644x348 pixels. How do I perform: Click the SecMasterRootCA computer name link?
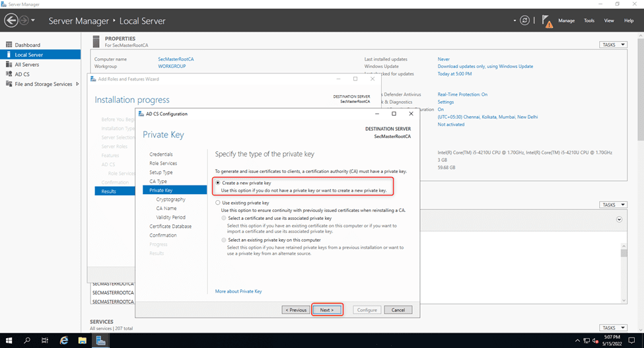tap(176, 59)
